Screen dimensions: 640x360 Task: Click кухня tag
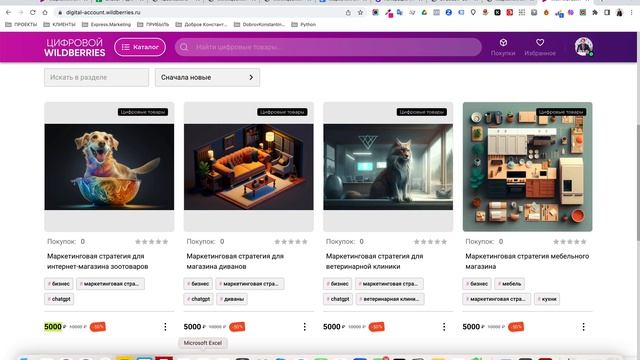tap(547, 299)
